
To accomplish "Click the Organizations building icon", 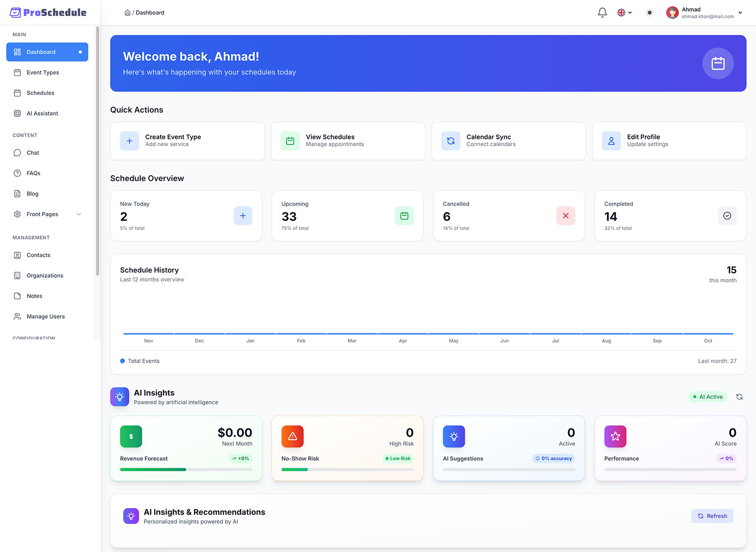I will tap(17, 275).
